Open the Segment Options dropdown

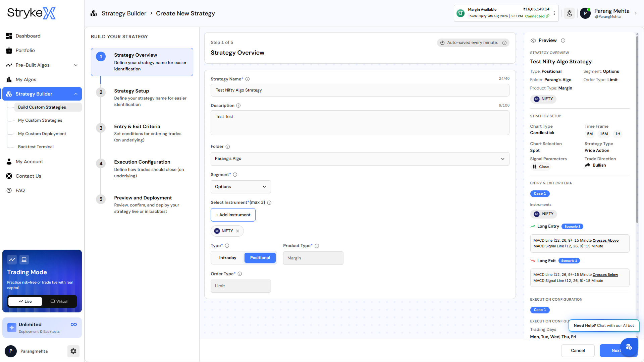click(x=240, y=187)
